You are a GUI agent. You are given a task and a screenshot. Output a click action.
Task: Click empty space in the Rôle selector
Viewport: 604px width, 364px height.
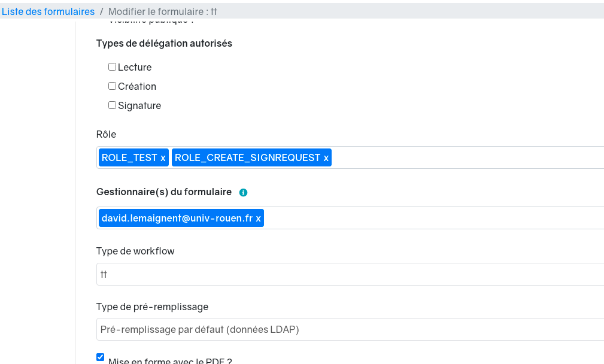click(467, 158)
